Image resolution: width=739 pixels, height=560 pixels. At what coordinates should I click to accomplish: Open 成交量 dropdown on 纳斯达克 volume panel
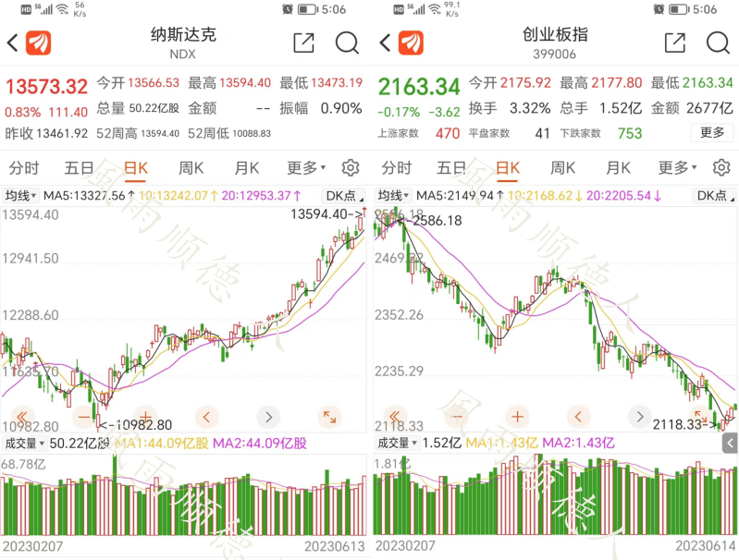(x=24, y=444)
